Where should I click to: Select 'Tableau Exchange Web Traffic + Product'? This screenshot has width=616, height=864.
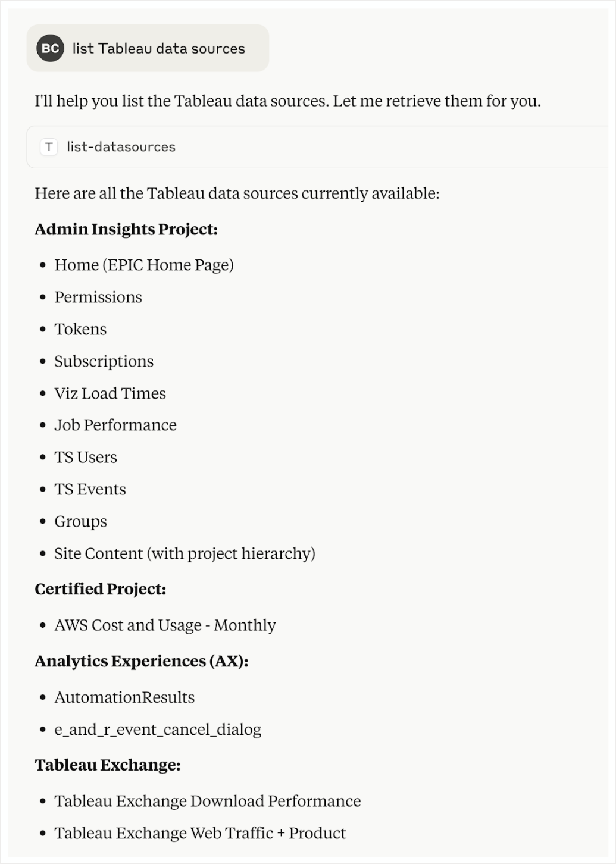[200, 833]
